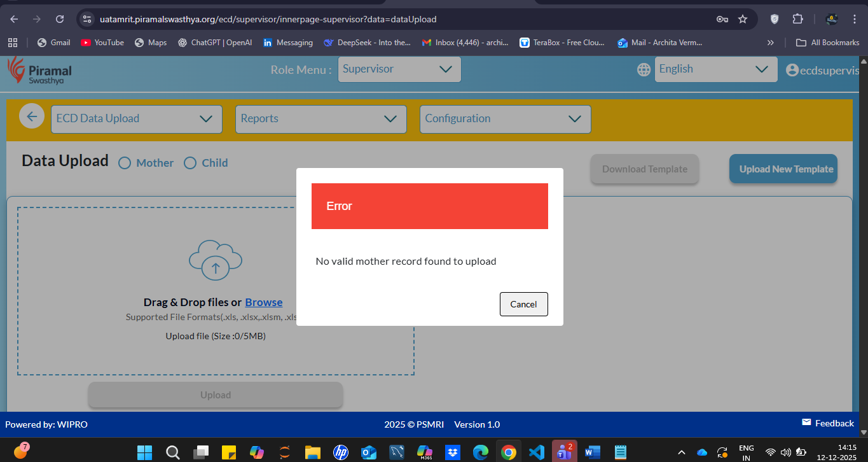This screenshot has height=462, width=868.
Task: Reload the page in browser
Action: (x=60, y=19)
